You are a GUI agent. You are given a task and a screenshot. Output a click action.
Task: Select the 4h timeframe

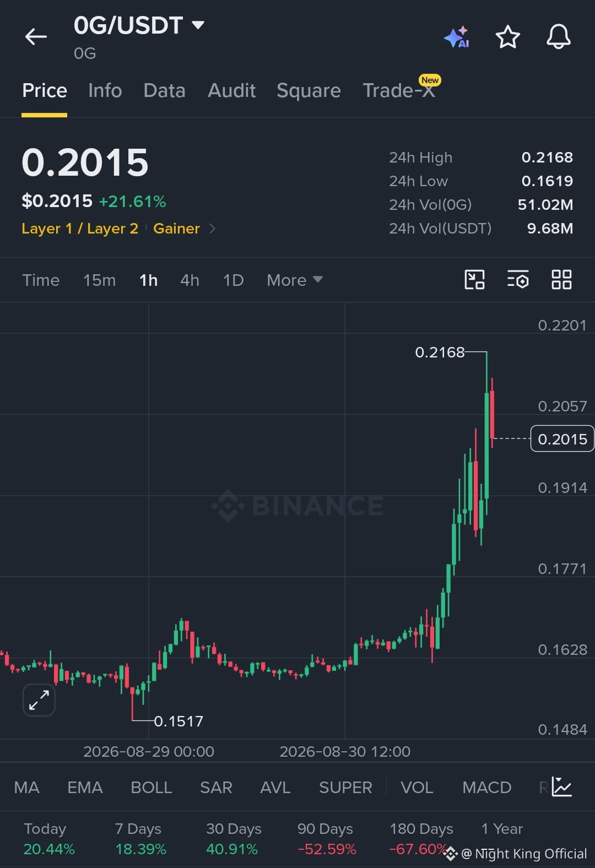coord(190,280)
